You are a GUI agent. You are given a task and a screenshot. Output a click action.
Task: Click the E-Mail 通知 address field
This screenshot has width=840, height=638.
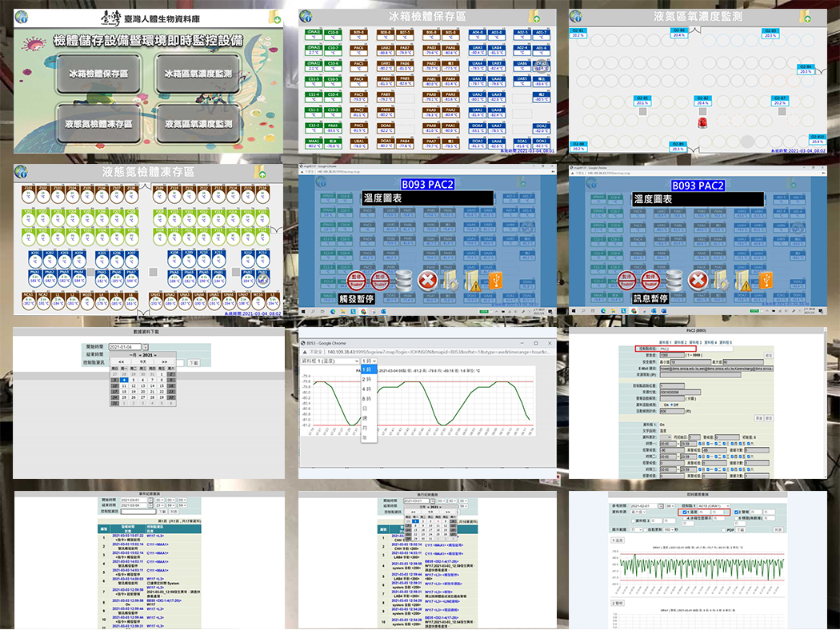[x=716, y=369]
